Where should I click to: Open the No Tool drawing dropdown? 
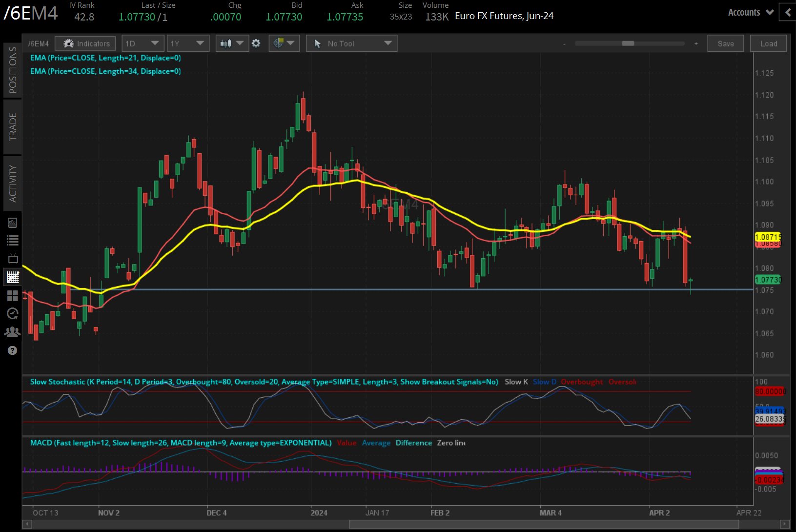click(351, 43)
